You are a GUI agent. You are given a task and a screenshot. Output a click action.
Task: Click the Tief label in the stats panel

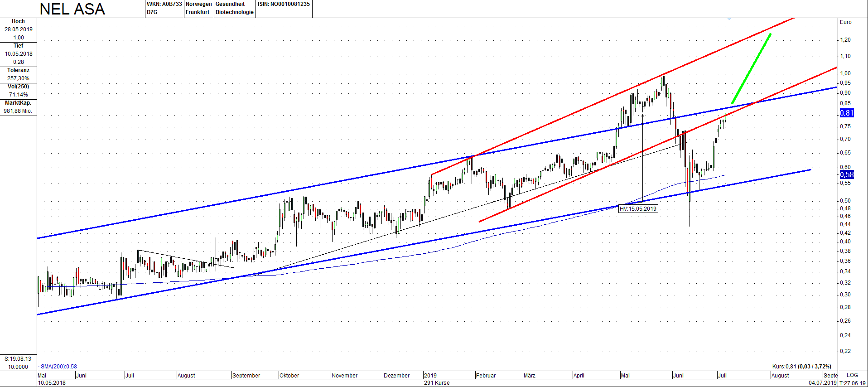[18, 46]
